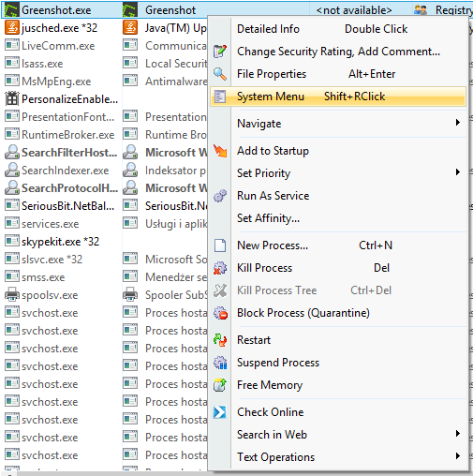Select Change Security Rating, Add Comment
The width and height of the screenshot is (473, 476).
338,52
